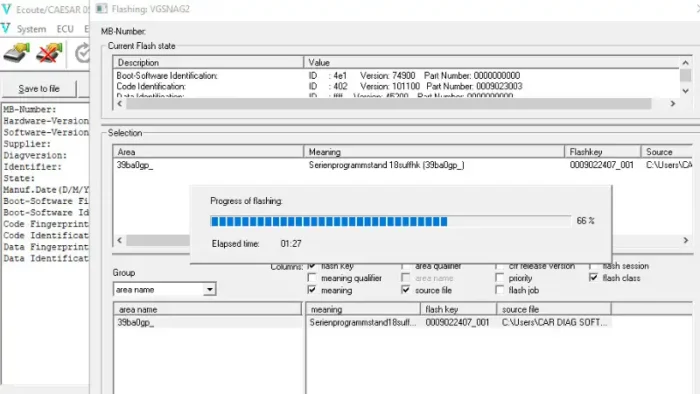The height and width of the screenshot is (394, 700).
Task: Click the Source column header
Action: click(667, 152)
